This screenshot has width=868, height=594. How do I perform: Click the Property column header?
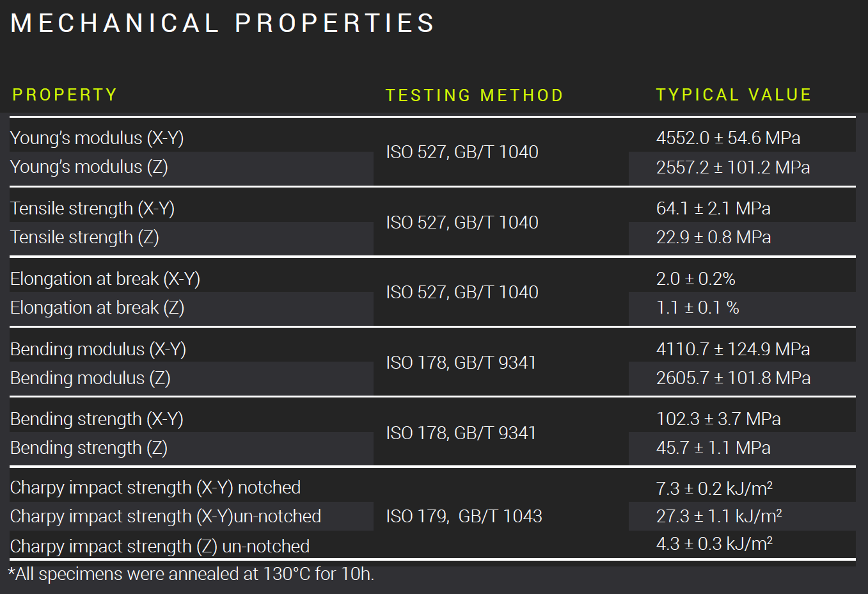point(65,95)
